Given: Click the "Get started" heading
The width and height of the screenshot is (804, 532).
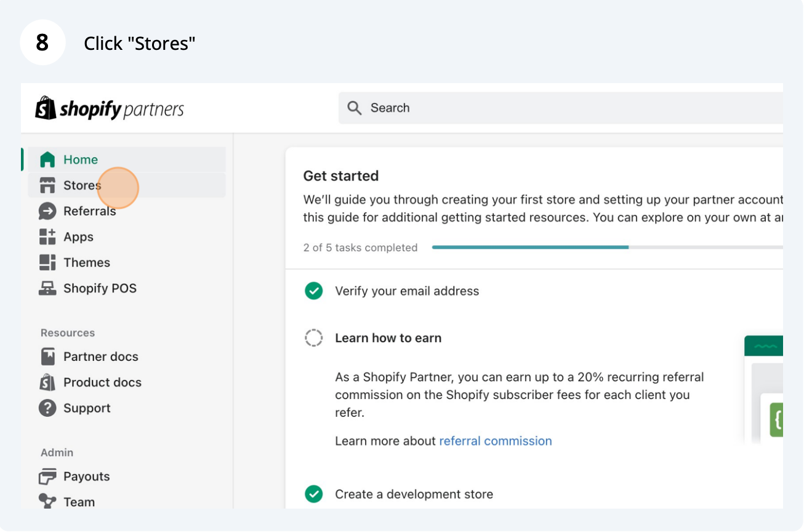Looking at the screenshot, I should (341, 176).
